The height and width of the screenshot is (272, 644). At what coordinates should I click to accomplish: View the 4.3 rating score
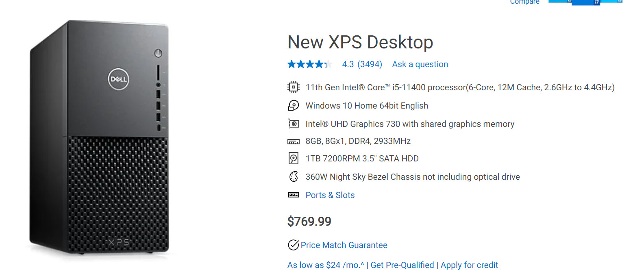click(348, 64)
